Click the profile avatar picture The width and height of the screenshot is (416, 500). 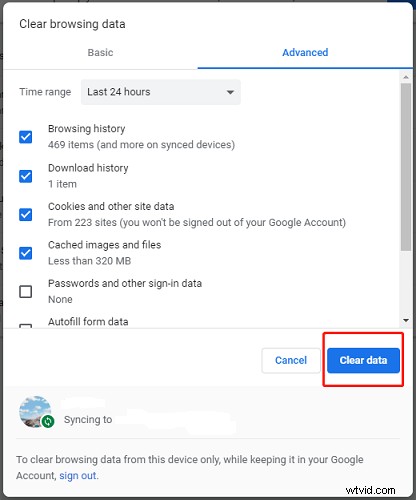[x=35, y=412]
